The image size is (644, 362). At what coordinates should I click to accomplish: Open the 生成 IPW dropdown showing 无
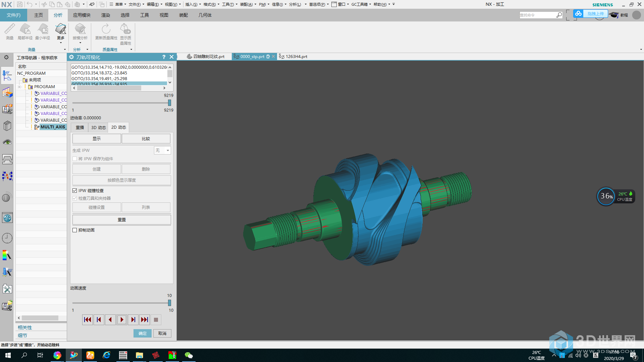[162, 150]
